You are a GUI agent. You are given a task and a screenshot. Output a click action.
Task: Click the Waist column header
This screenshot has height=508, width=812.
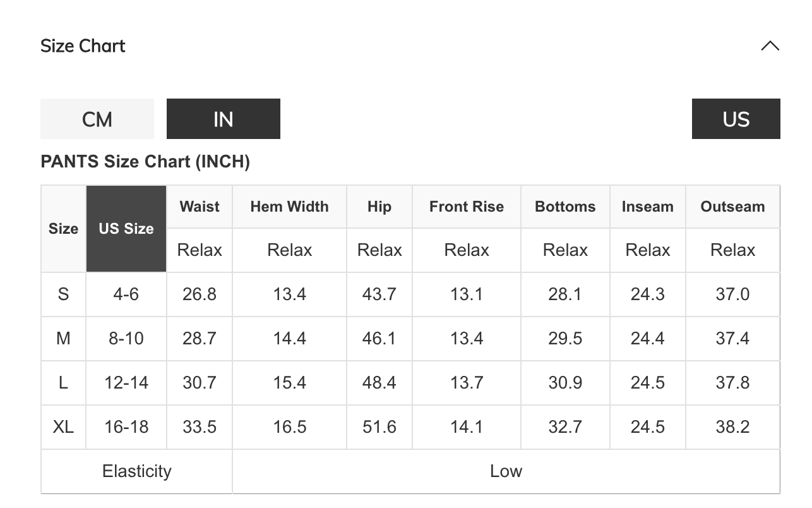(x=200, y=207)
